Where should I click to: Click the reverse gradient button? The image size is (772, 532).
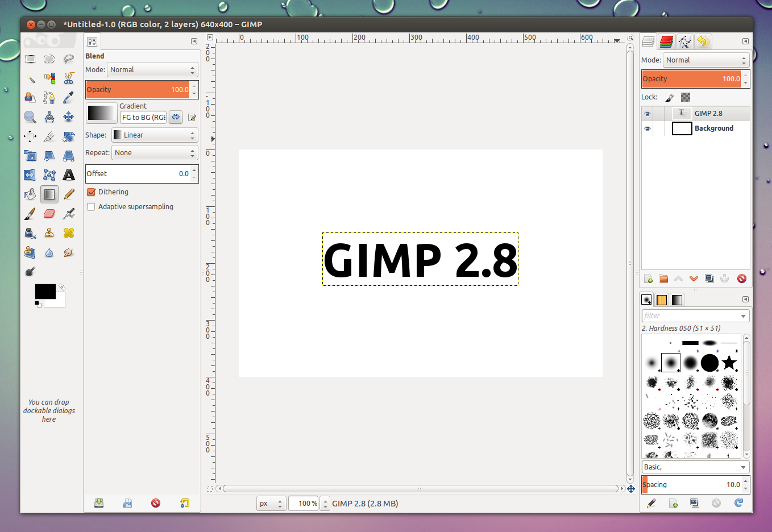pyautogui.click(x=176, y=117)
